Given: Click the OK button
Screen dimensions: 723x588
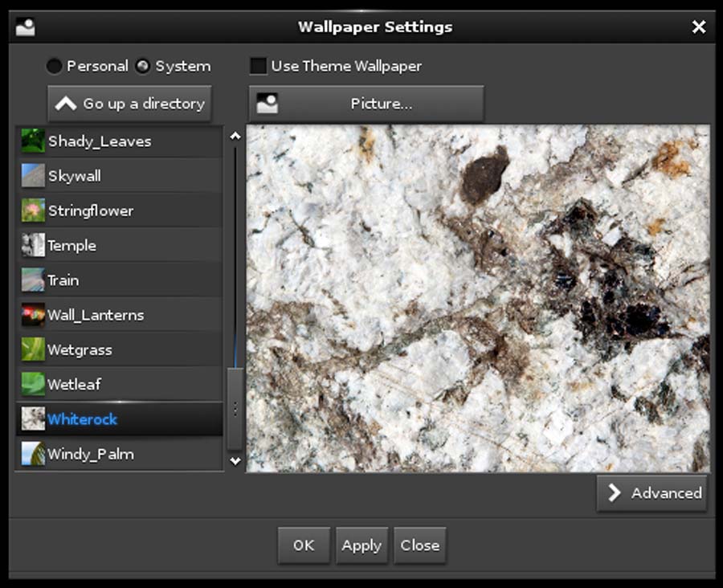Looking at the screenshot, I should (x=304, y=545).
